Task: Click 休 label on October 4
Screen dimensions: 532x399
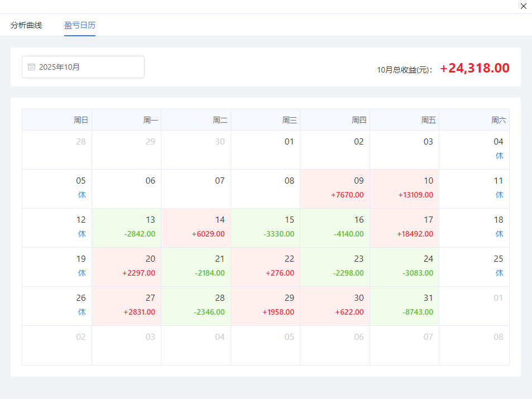Action: tap(499, 156)
